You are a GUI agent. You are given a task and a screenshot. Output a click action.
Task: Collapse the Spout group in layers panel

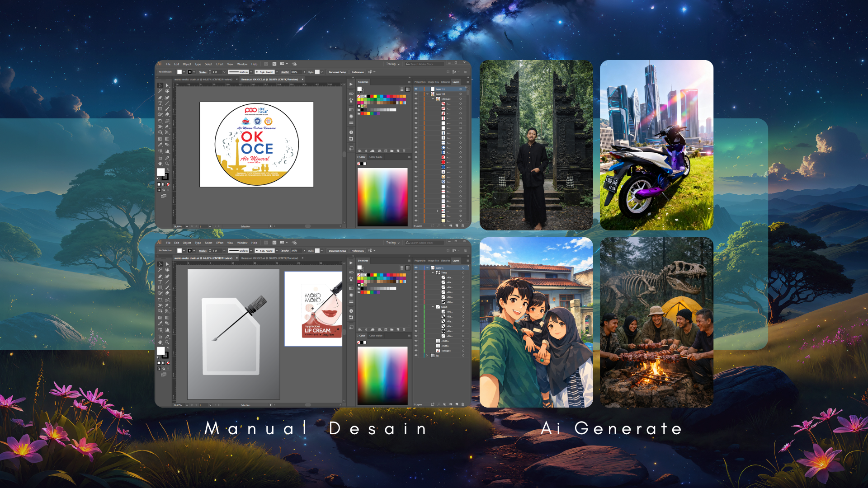433,307
